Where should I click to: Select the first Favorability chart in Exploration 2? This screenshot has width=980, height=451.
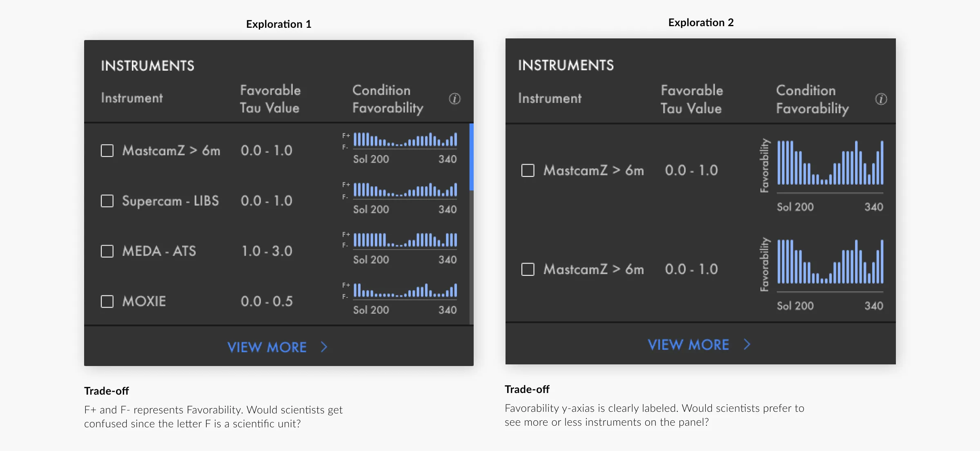[829, 163]
